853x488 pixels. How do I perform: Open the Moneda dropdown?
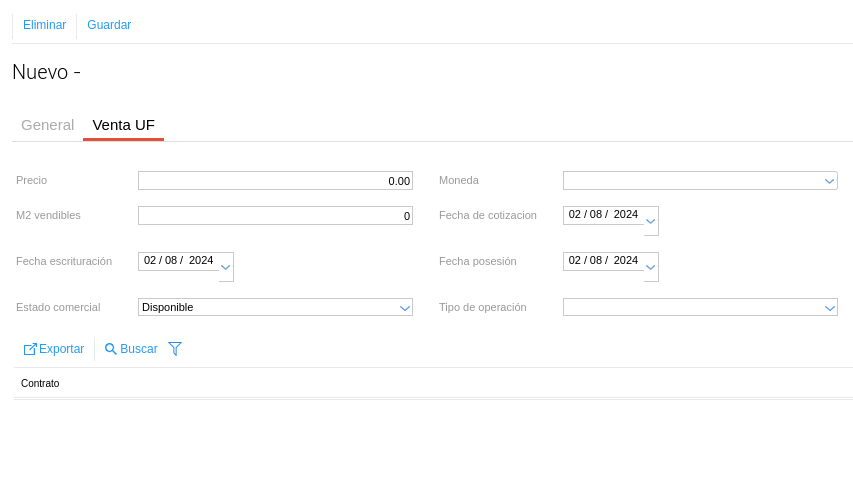[x=829, y=181]
